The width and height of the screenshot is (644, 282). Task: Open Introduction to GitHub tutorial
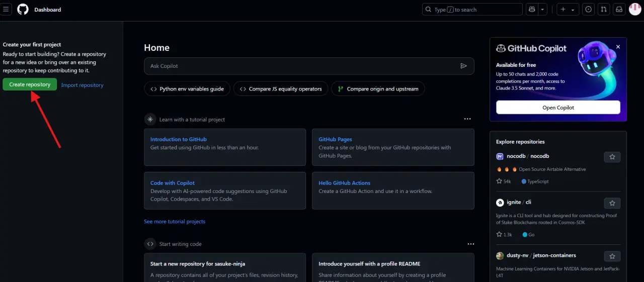pos(178,139)
